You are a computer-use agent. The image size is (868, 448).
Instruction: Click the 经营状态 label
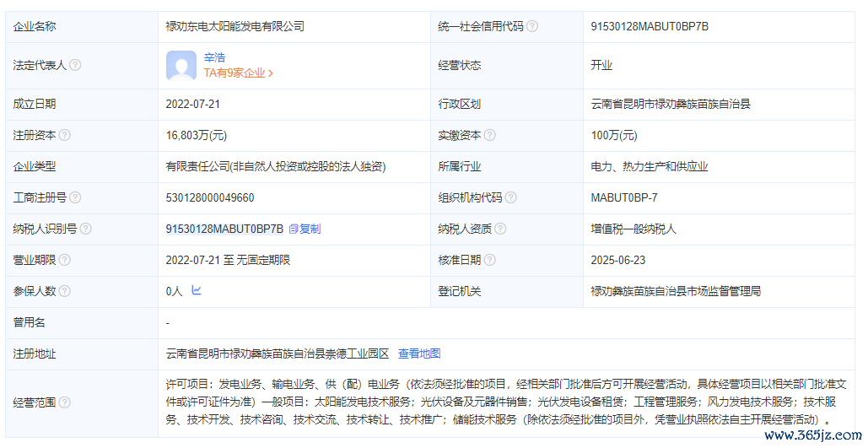click(x=460, y=65)
